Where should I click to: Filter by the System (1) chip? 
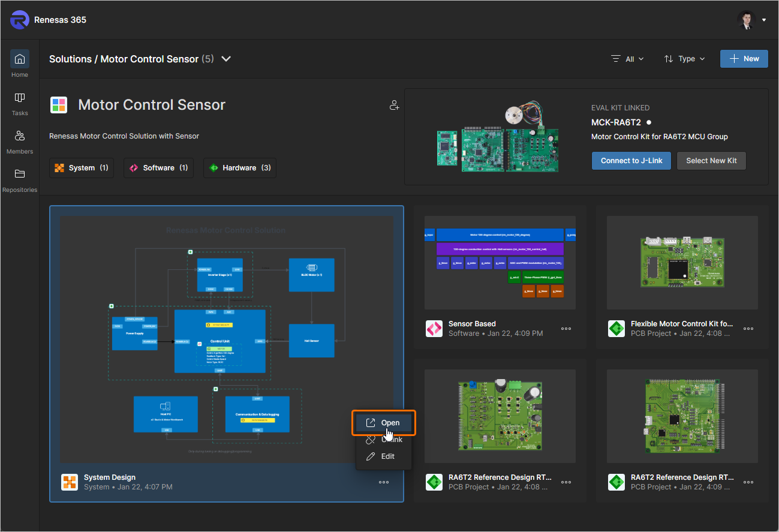click(x=82, y=168)
